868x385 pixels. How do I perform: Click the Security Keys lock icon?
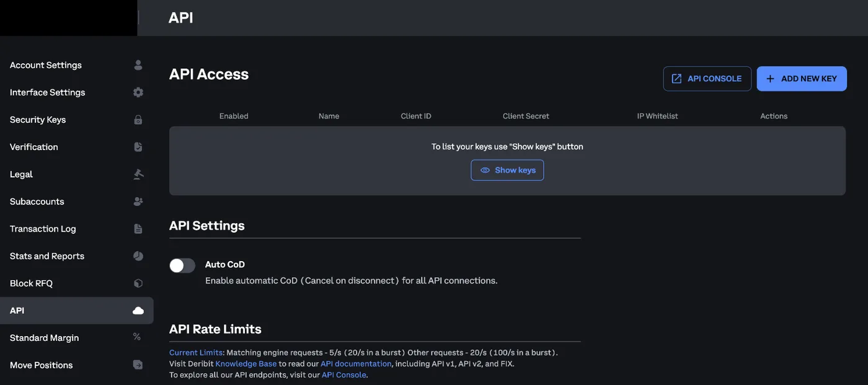[138, 120]
